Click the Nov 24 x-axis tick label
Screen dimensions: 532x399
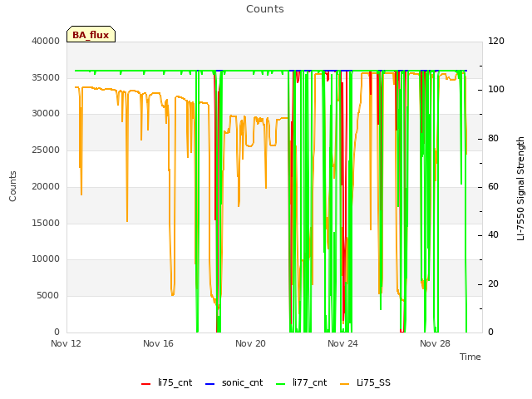pos(342,343)
